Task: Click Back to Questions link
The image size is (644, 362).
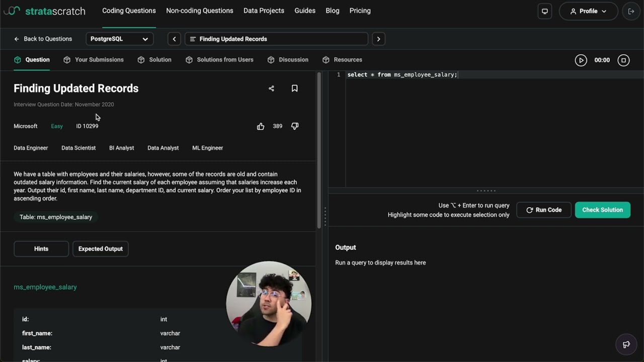Action: pyautogui.click(x=43, y=39)
